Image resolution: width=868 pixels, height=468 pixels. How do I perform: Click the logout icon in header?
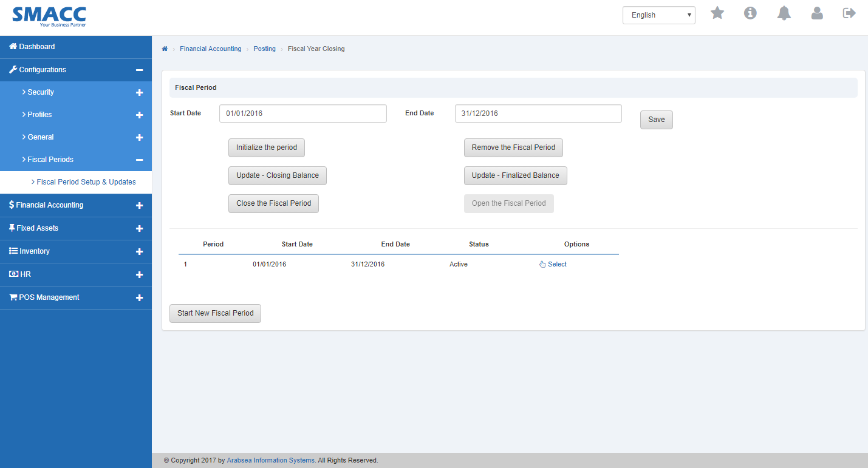849,13
